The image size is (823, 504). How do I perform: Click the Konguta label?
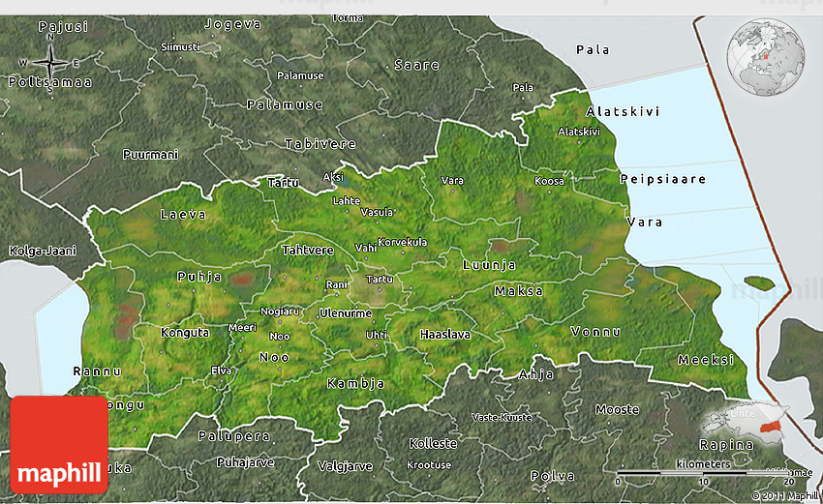click(184, 332)
